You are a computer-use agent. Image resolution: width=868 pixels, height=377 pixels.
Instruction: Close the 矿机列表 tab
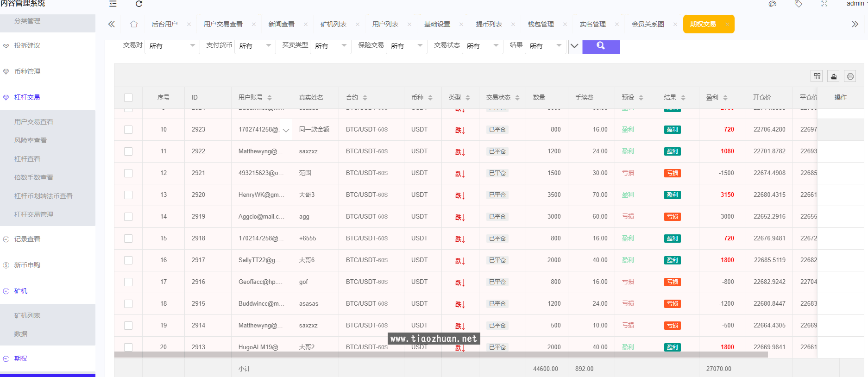click(x=358, y=25)
